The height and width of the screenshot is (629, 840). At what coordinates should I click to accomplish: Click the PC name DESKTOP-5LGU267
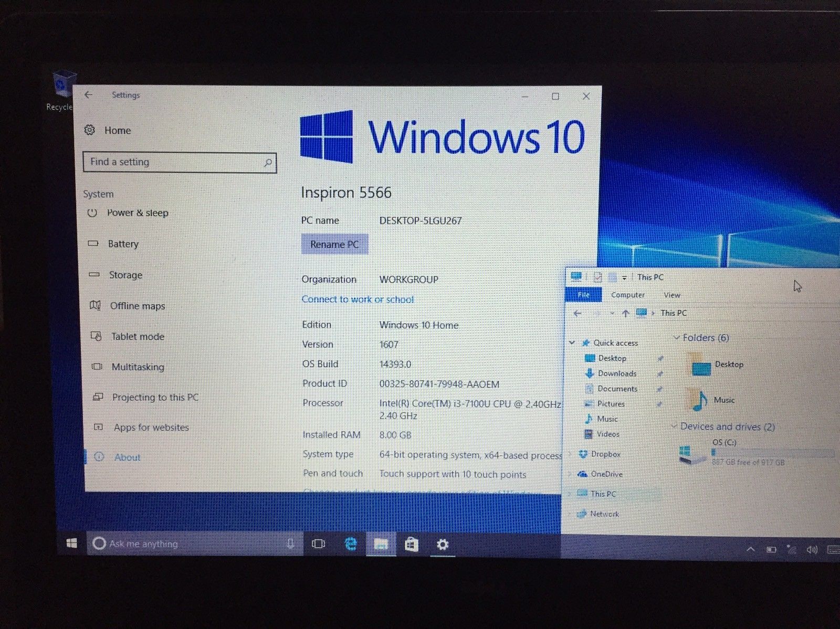(x=421, y=221)
